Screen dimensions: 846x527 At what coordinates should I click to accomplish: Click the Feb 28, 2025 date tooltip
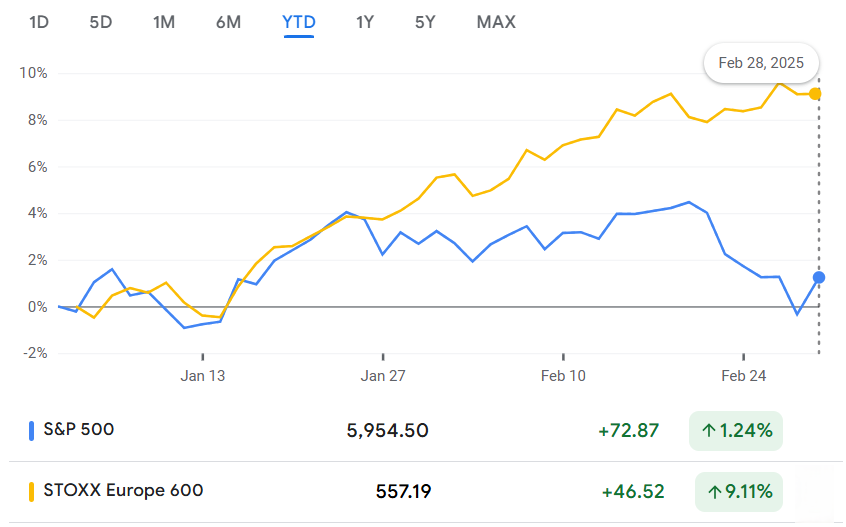(761, 62)
